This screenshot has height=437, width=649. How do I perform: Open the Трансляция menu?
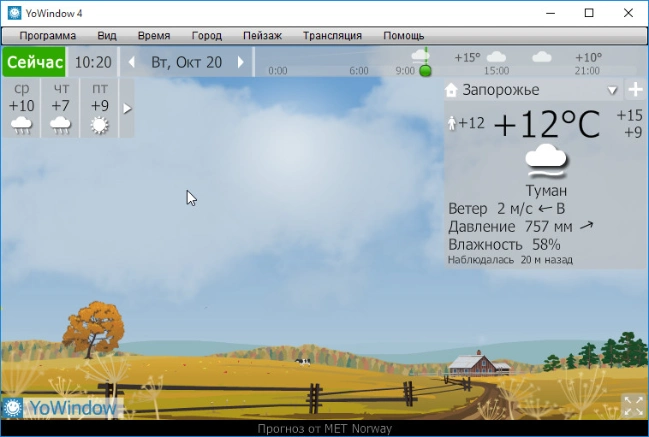tap(332, 36)
